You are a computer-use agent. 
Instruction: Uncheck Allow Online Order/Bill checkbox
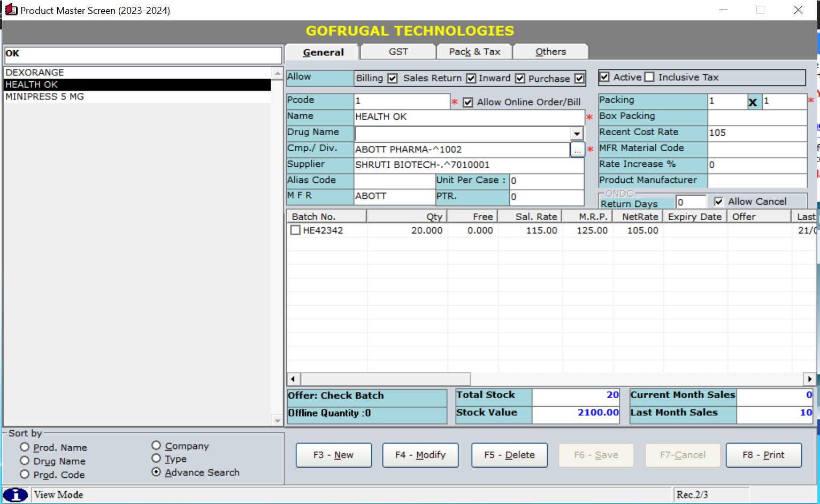pos(468,102)
